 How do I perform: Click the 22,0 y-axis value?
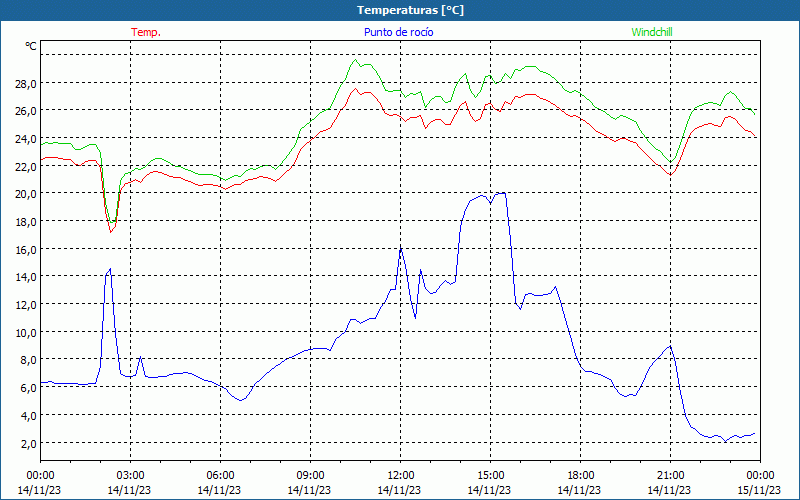(x=26, y=166)
